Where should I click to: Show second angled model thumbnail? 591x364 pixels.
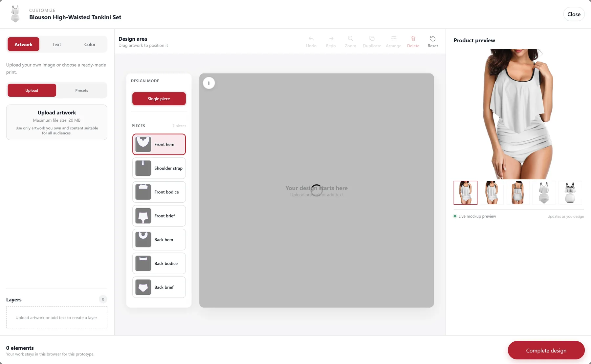click(x=492, y=193)
